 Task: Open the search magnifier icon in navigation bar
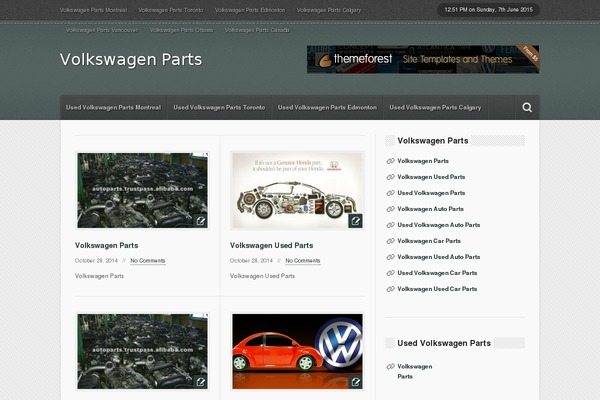pyautogui.click(x=527, y=108)
